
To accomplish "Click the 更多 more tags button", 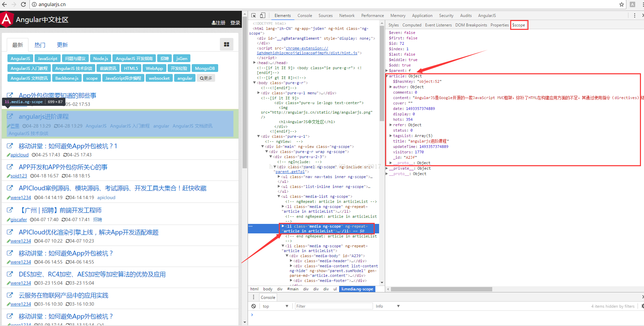I will pos(206,78).
